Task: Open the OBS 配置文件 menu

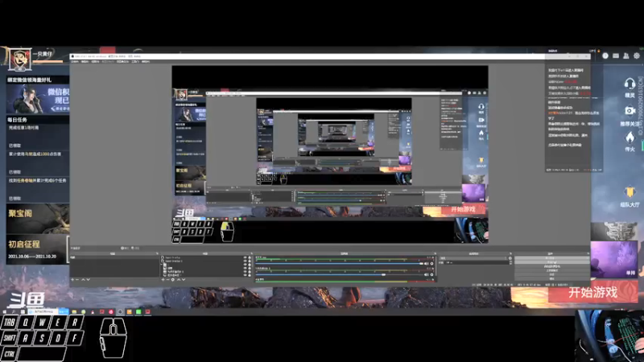Action: 108,62
